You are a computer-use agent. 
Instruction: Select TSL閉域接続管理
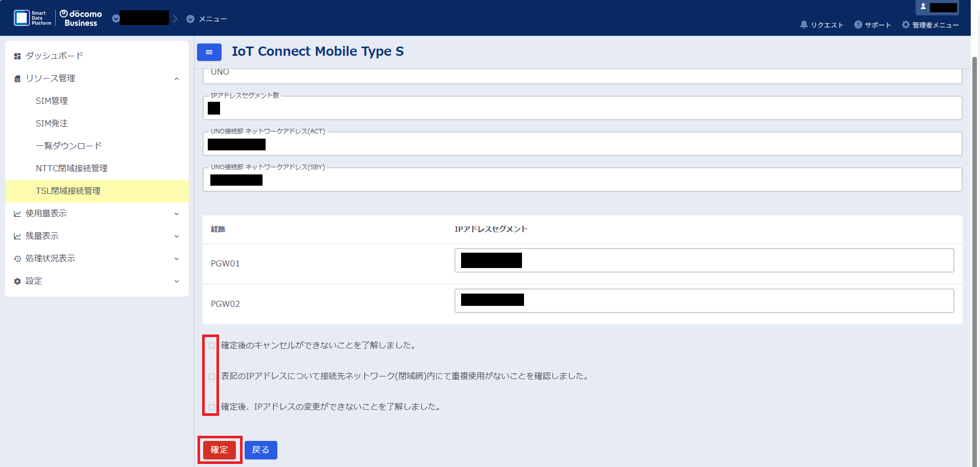coord(97,191)
